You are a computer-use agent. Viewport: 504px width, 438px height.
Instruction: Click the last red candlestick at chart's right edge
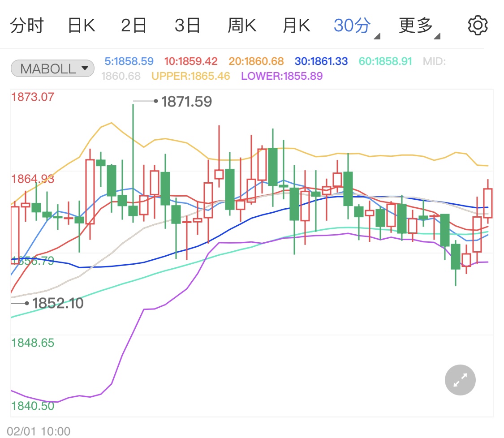[487, 203]
